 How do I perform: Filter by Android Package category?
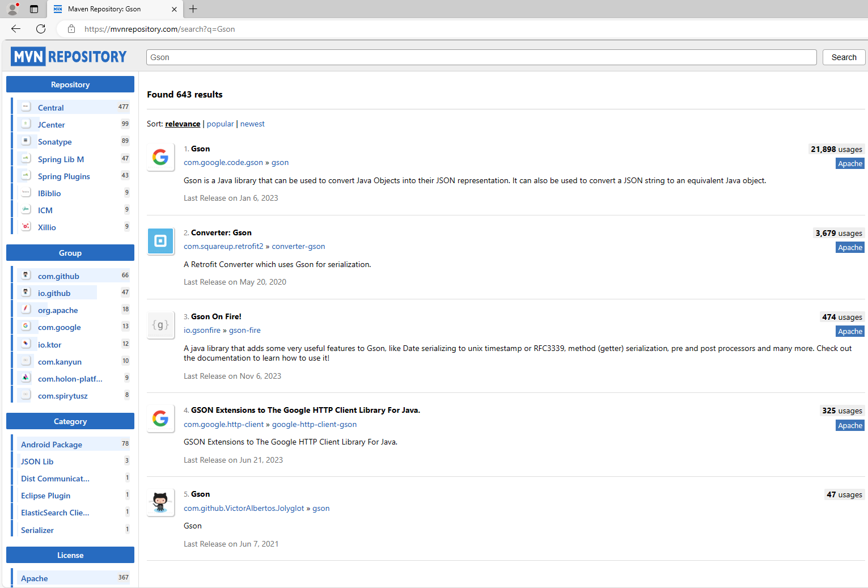point(52,445)
